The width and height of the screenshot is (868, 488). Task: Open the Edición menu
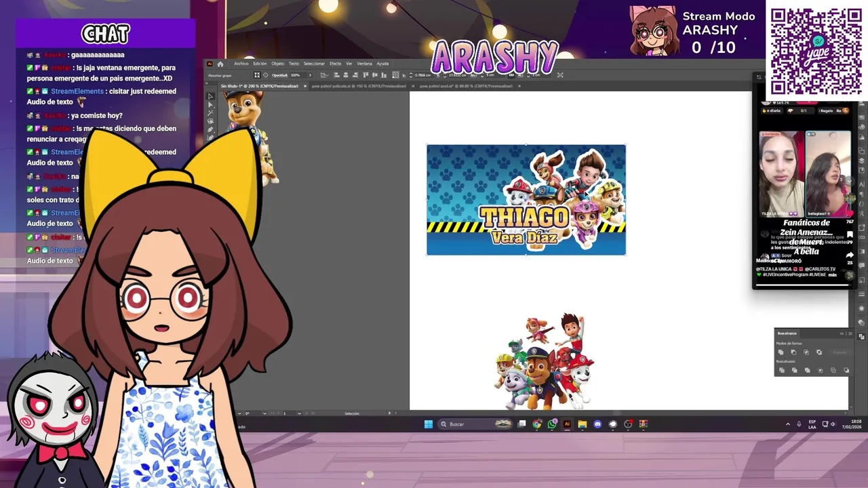click(x=260, y=64)
